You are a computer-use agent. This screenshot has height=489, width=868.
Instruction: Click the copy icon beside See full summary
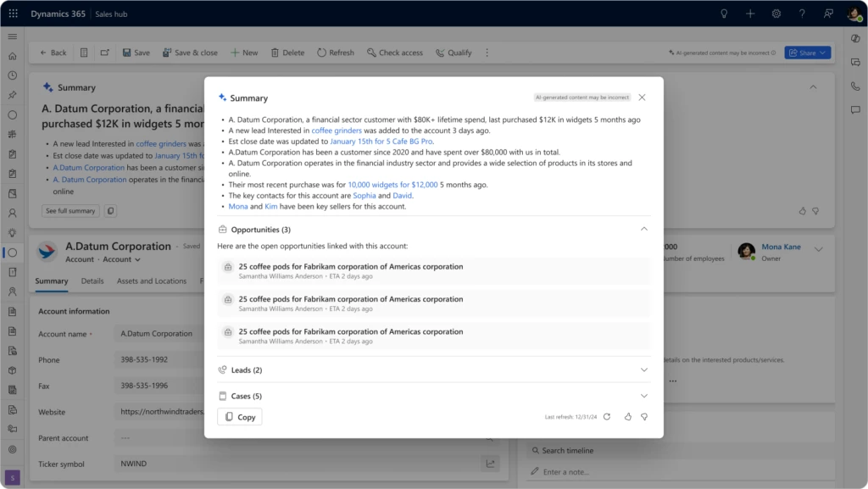110,210
